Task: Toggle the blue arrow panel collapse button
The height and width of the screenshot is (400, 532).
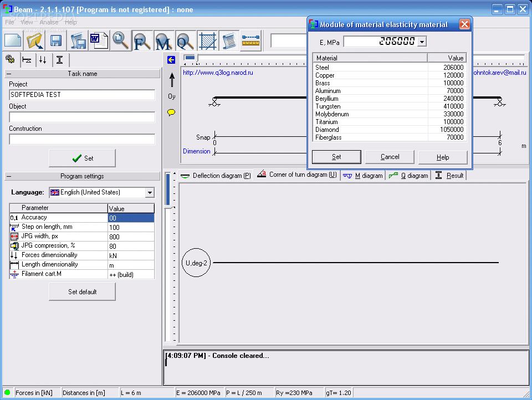Action: click(x=170, y=60)
